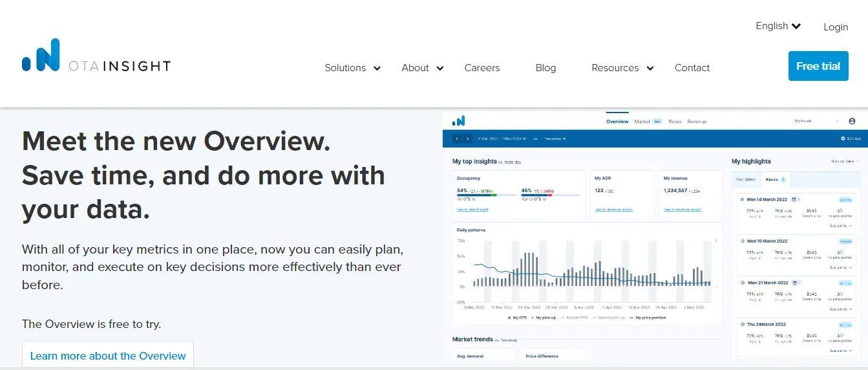The height and width of the screenshot is (370, 868).
Task: Click the dashboard logo icon in preview
Action: [x=458, y=121]
